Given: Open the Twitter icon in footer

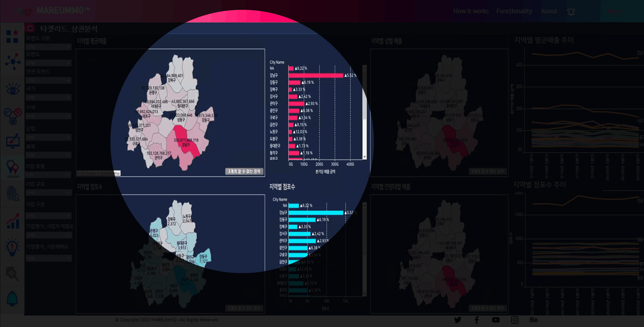Looking at the screenshot, I should (x=457, y=320).
